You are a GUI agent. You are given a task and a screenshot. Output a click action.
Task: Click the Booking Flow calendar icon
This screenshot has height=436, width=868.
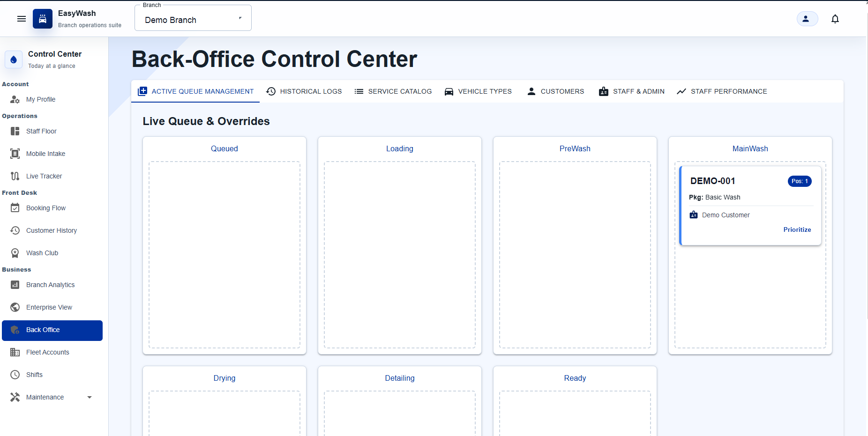15,208
